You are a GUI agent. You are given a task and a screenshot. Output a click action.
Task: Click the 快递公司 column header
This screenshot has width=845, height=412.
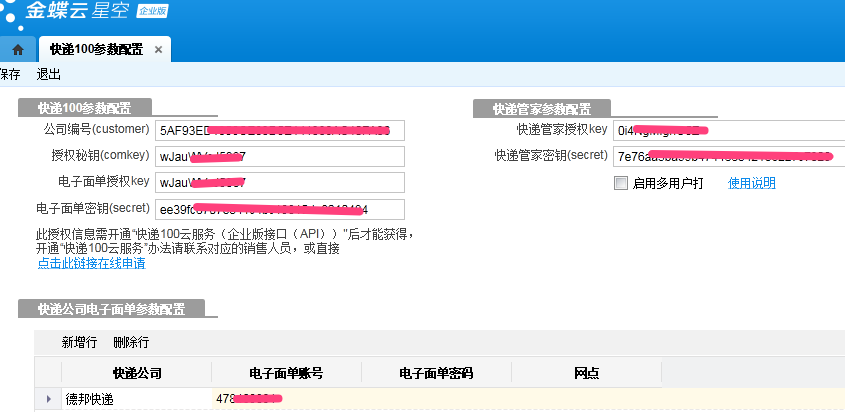pyautogui.click(x=137, y=373)
